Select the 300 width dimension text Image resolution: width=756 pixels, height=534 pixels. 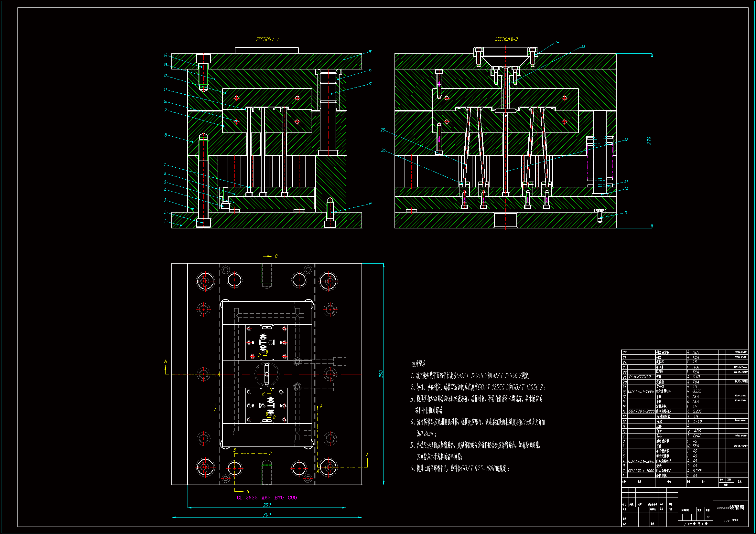267,515
